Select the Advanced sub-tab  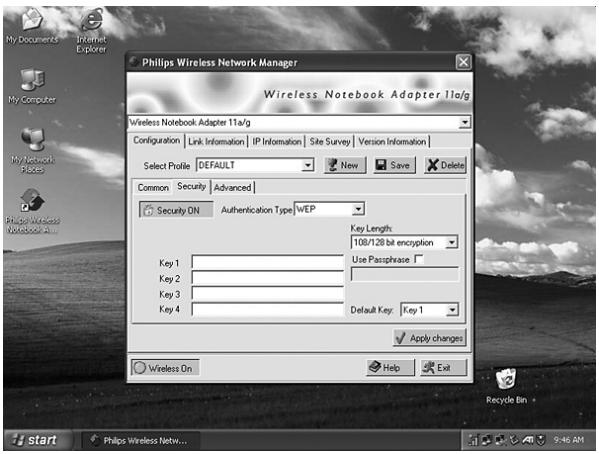pyautogui.click(x=232, y=188)
